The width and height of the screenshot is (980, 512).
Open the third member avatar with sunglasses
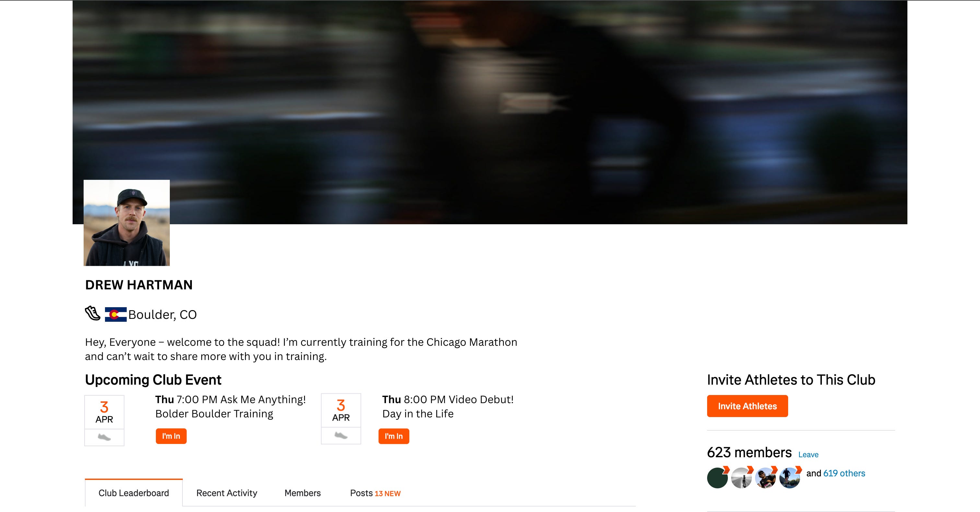[x=765, y=478]
